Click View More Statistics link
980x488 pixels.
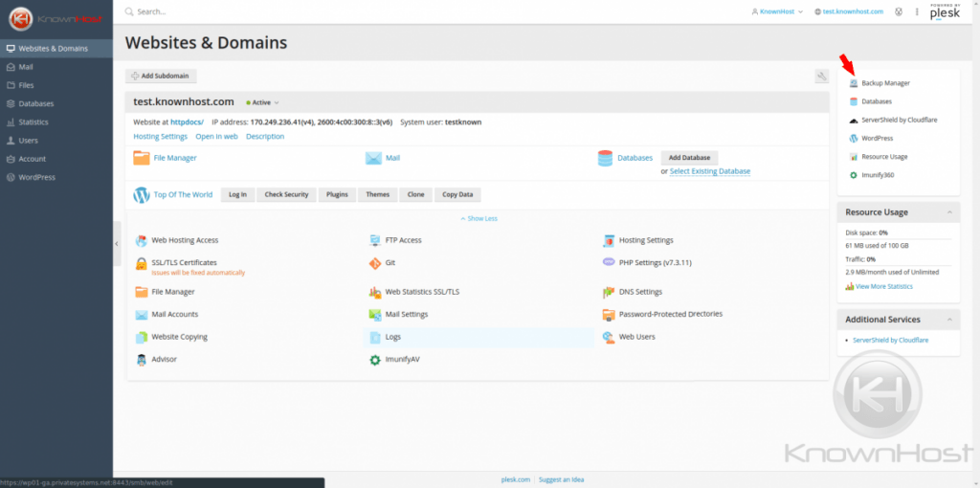(x=883, y=287)
